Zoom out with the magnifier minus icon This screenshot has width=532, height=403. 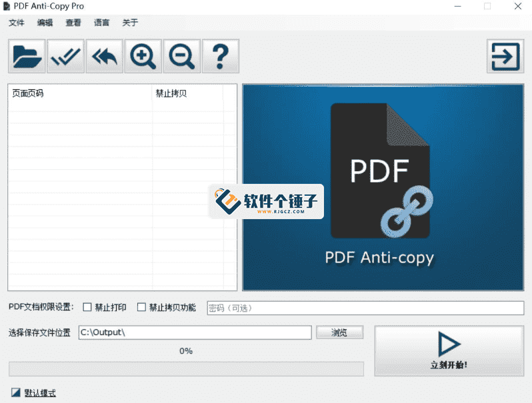coord(182,56)
